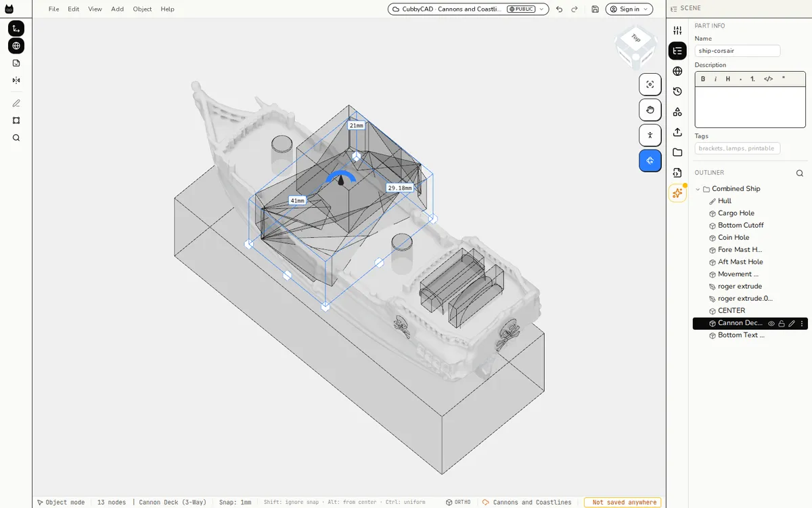The height and width of the screenshot is (508, 812).
Task: Click the PUBLIC visibility badge
Action: [x=521, y=9]
